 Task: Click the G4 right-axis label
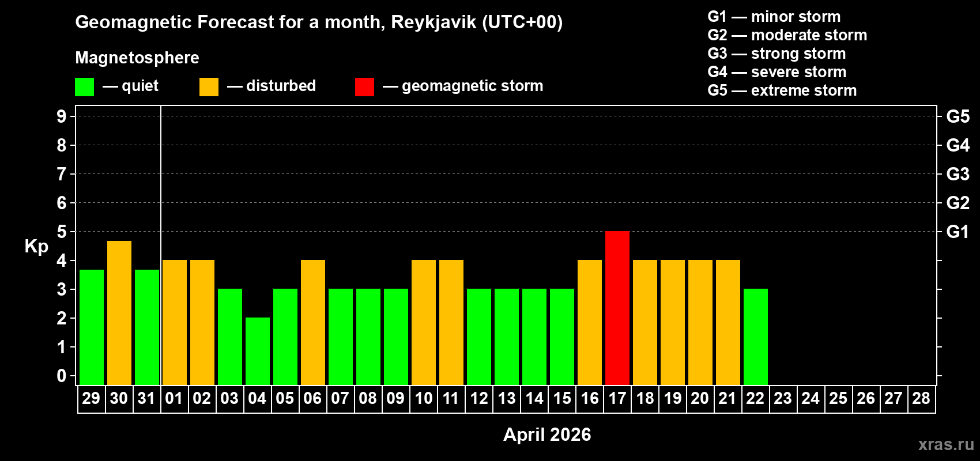(958, 145)
